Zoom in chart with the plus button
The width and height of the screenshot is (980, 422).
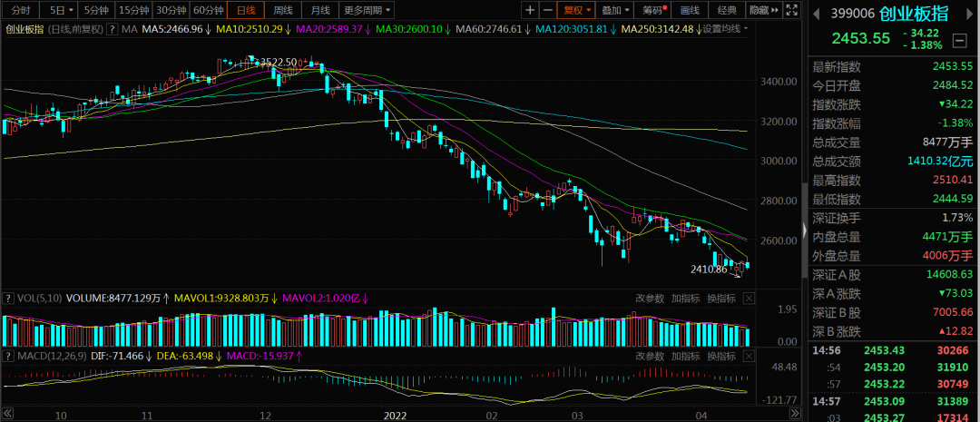pos(530,10)
